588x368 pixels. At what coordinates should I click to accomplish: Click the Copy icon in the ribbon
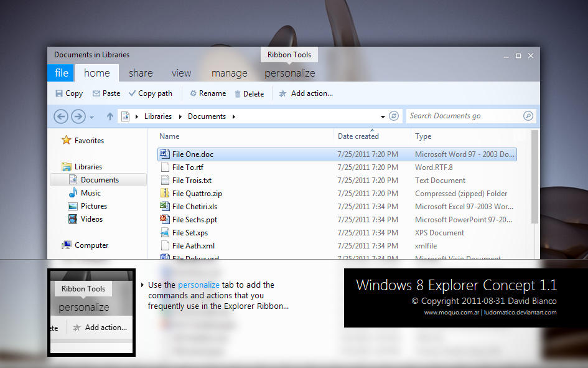(x=59, y=93)
